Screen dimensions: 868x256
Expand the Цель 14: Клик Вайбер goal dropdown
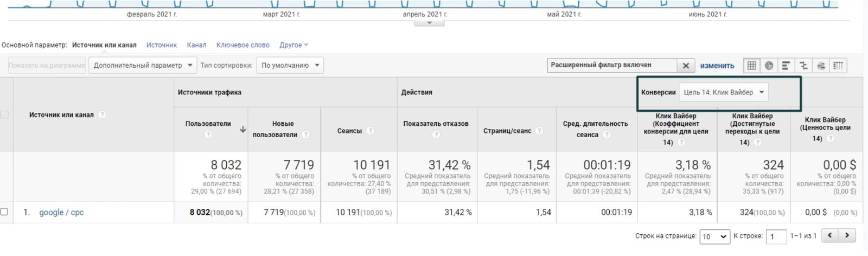tap(724, 92)
